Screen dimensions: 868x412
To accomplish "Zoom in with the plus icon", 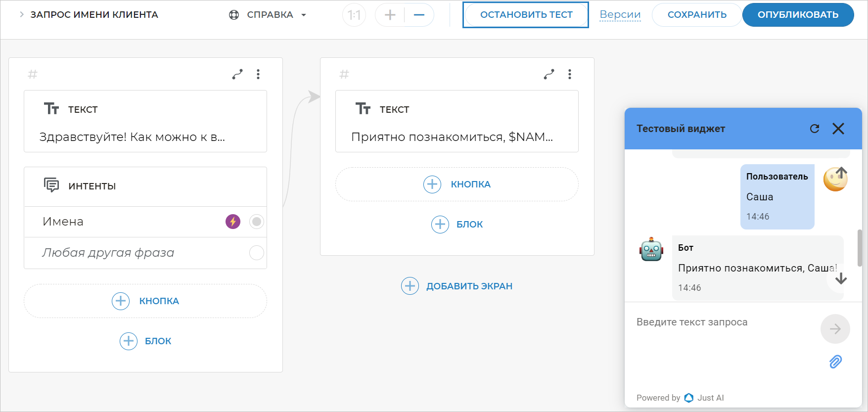I will click(390, 15).
